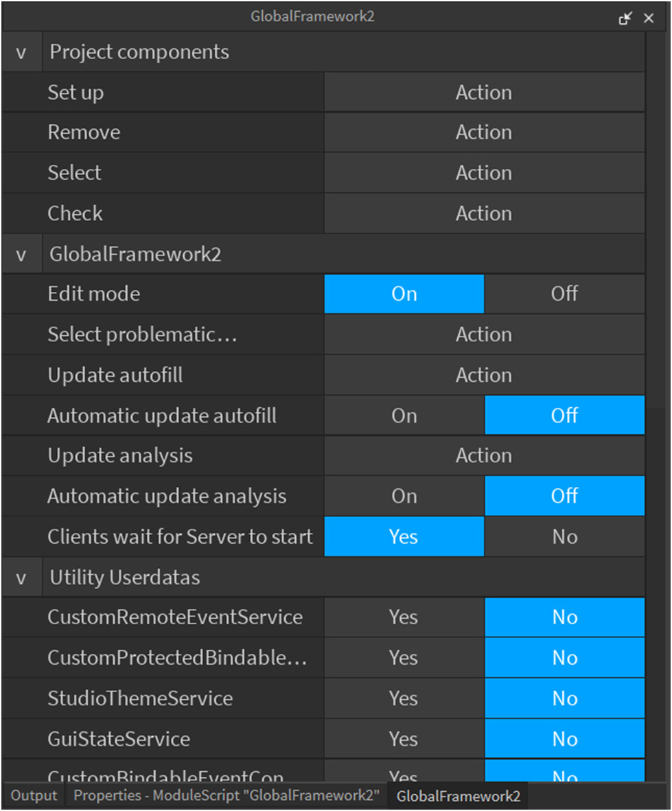Enable StudioThemeService with Yes
Image resolution: width=672 pixels, height=811 pixels.
[404, 698]
